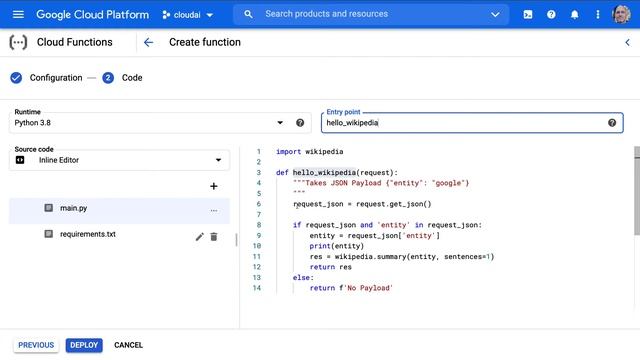The height and width of the screenshot is (360, 640).
Task: Click "entity = request_json['entity']" on line 9
Action: click(374, 236)
